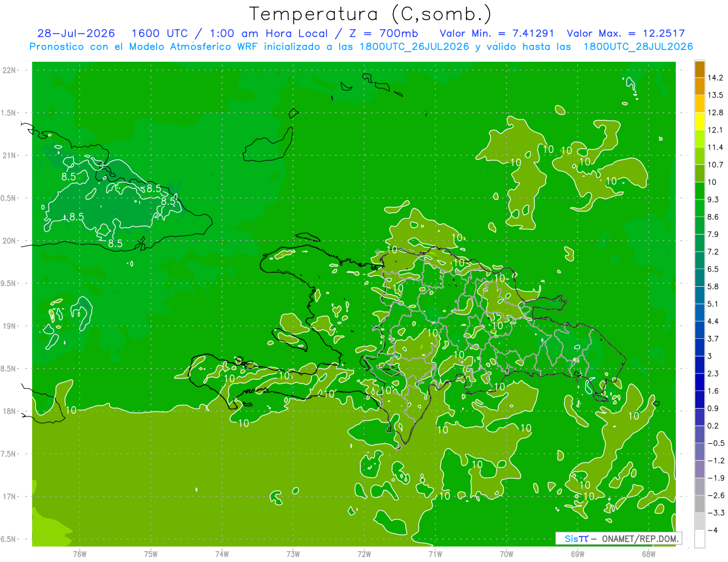Click the 'Valor Max. = 12.2517' value
The height and width of the screenshot is (562, 728).
[x=625, y=33]
